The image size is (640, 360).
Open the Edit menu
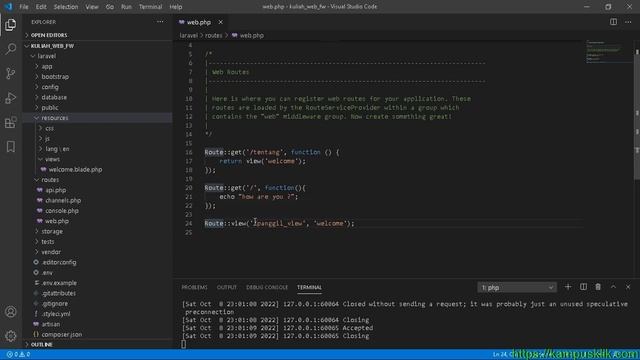click(x=41, y=7)
